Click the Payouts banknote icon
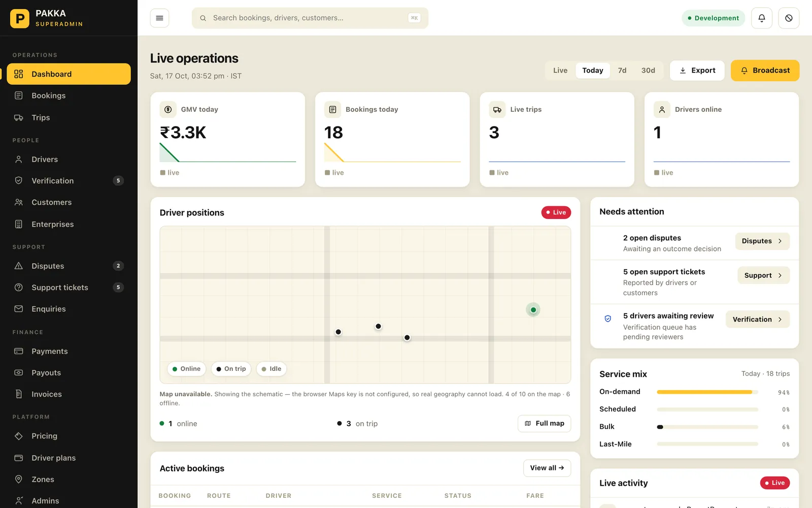 pos(19,372)
